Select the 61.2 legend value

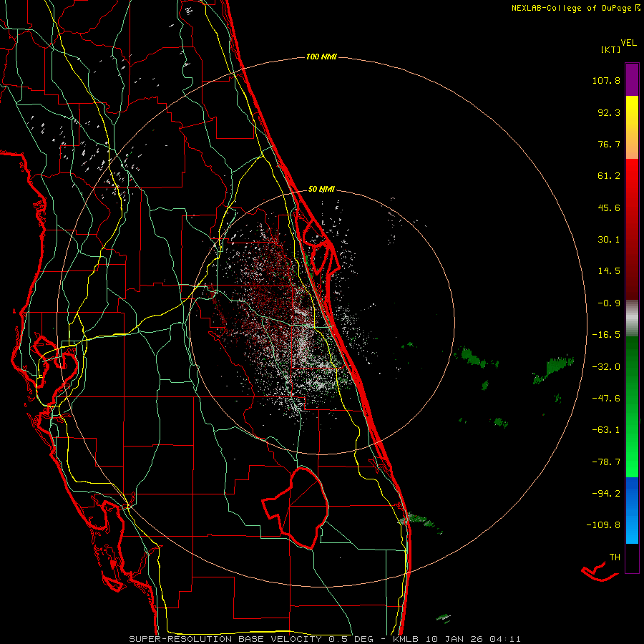click(609, 176)
